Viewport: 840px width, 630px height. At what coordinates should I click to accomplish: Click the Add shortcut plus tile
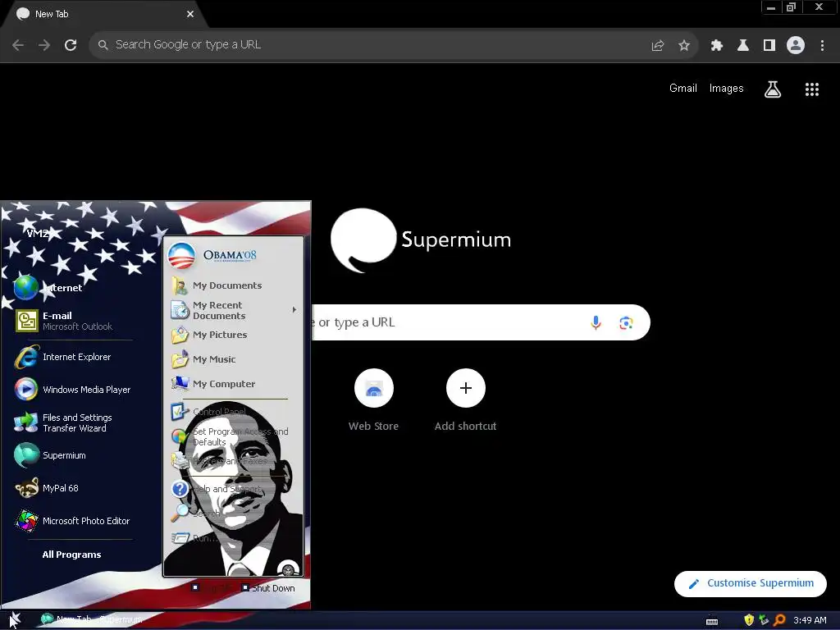coord(466,400)
